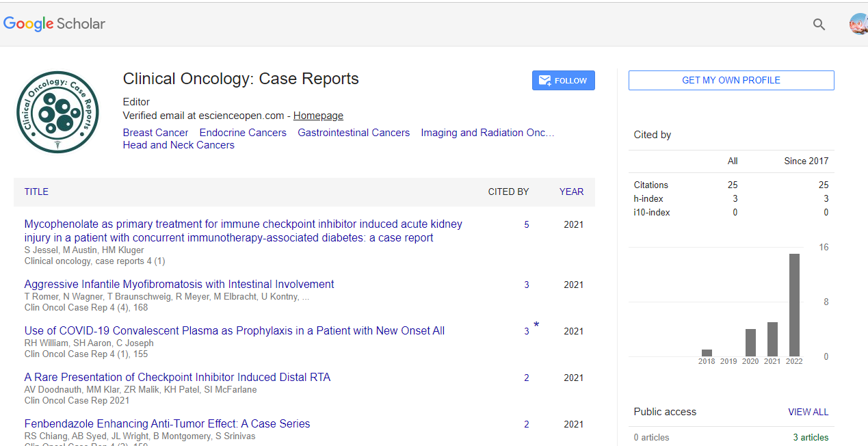View citations count for COVID-19 Plasma article
This screenshot has width=868, height=446.
pyautogui.click(x=527, y=331)
